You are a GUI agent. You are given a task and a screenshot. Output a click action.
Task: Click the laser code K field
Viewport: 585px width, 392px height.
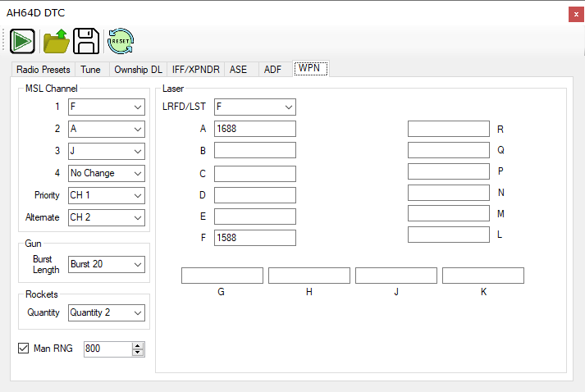click(483, 276)
